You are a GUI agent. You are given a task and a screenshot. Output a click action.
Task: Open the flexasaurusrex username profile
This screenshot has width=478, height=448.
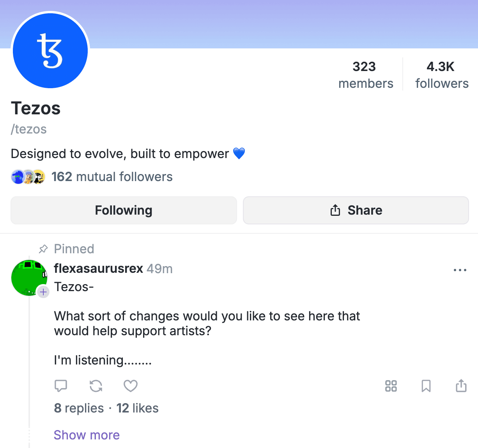98,268
